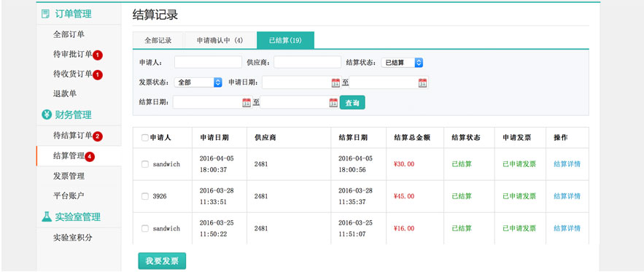The image size is (644, 272).
Task: Click the 我要发票 button
Action: point(162,261)
